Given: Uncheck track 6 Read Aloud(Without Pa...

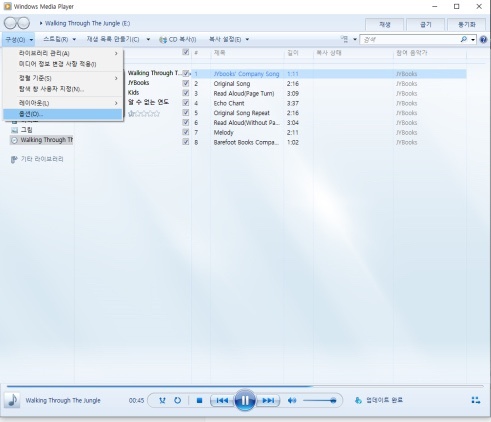Looking at the screenshot, I should point(186,122).
